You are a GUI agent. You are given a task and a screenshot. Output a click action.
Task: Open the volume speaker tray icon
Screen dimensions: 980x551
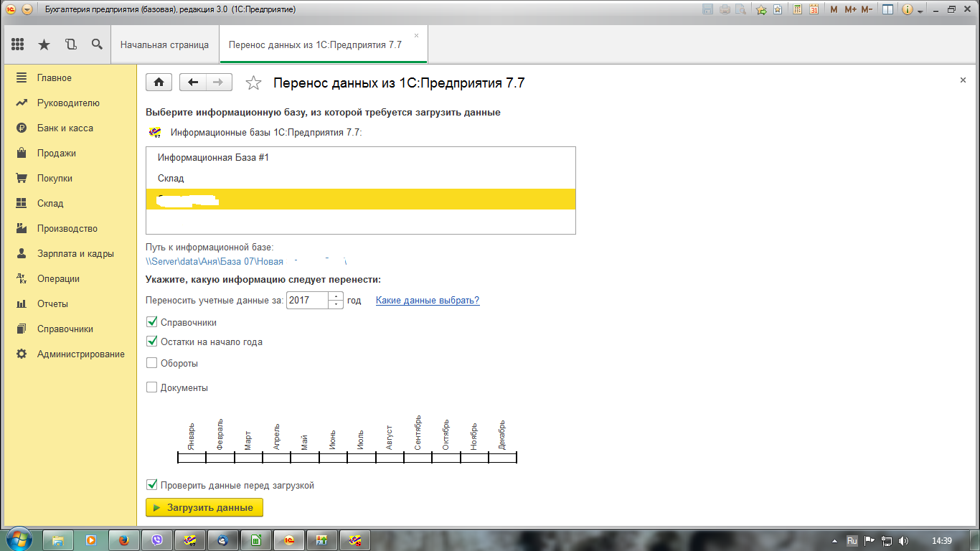click(x=903, y=540)
